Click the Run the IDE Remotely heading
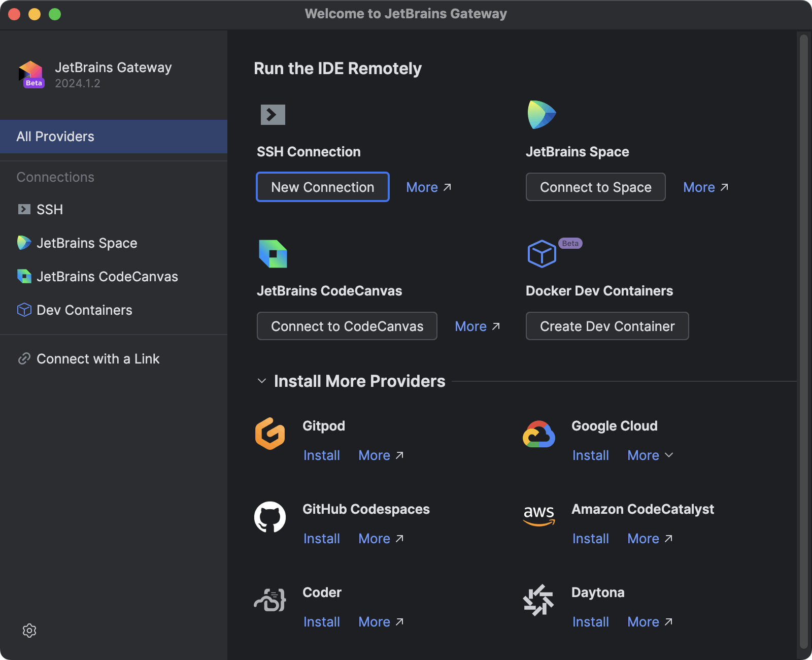Screen dimensions: 812x660 pos(338,69)
